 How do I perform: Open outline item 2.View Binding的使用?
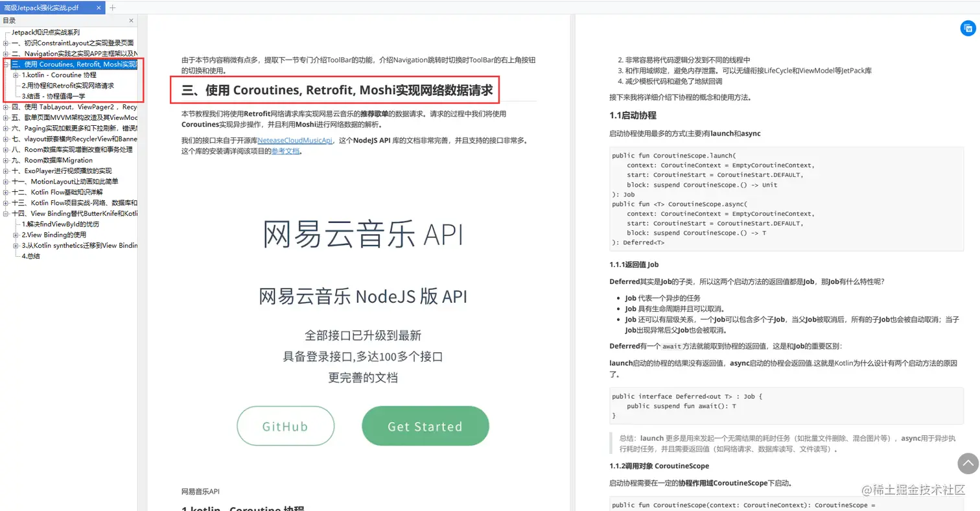coord(54,235)
